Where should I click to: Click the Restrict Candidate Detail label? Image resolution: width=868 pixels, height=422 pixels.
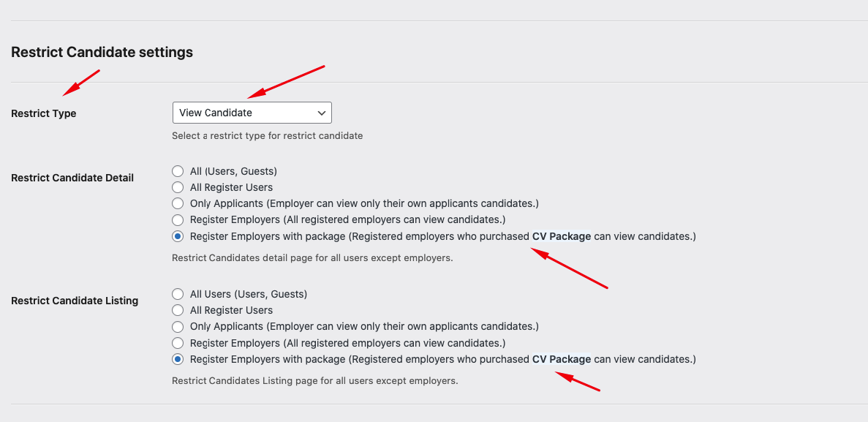72,178
